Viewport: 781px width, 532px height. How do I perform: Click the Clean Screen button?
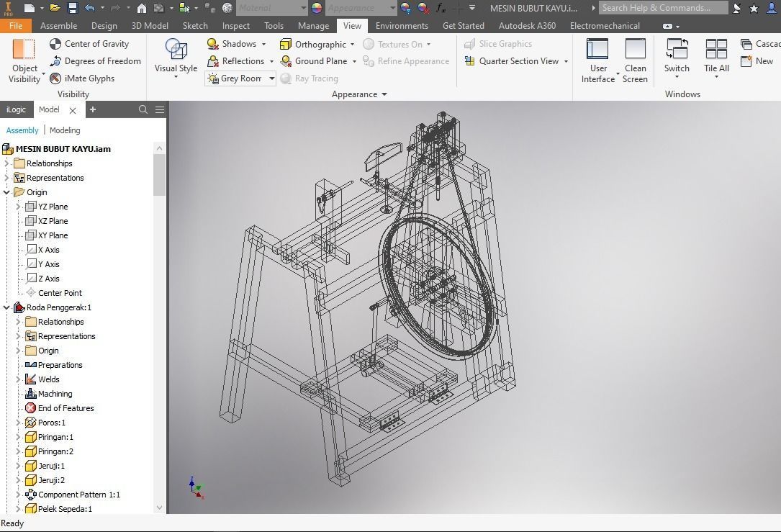[635, 60]
